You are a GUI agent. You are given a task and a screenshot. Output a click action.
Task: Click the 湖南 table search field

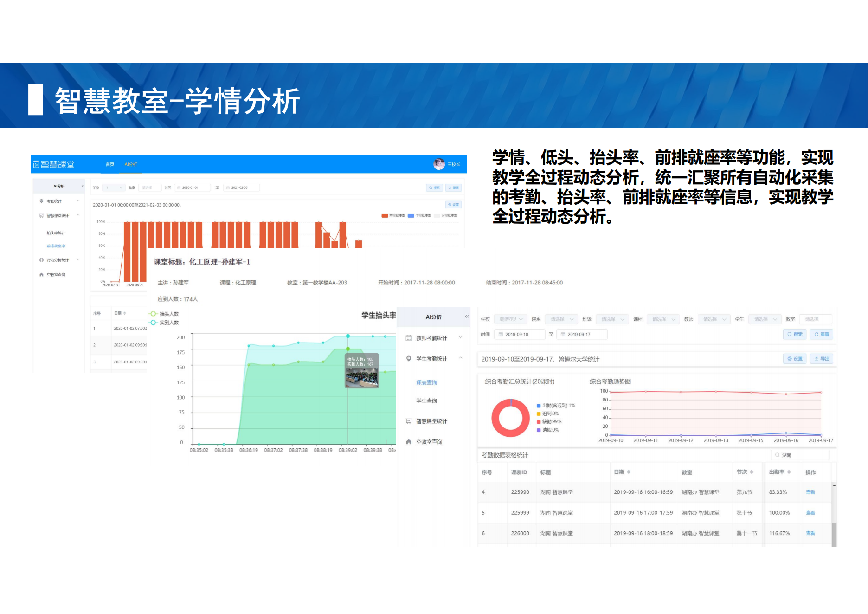click(x=800, y=455)
